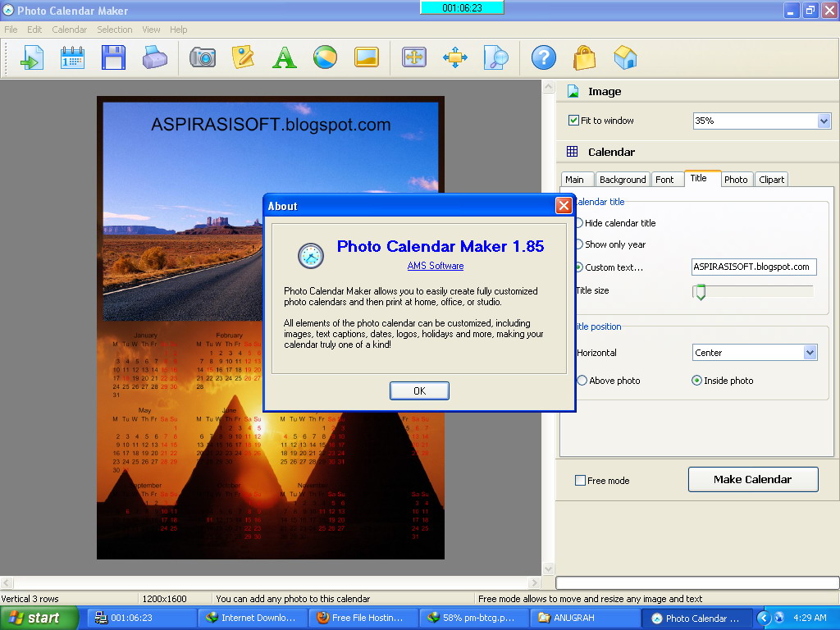Click the 001:06:23 taskbar item
This screenshot has width=840, height=630.
coord(142,618)
